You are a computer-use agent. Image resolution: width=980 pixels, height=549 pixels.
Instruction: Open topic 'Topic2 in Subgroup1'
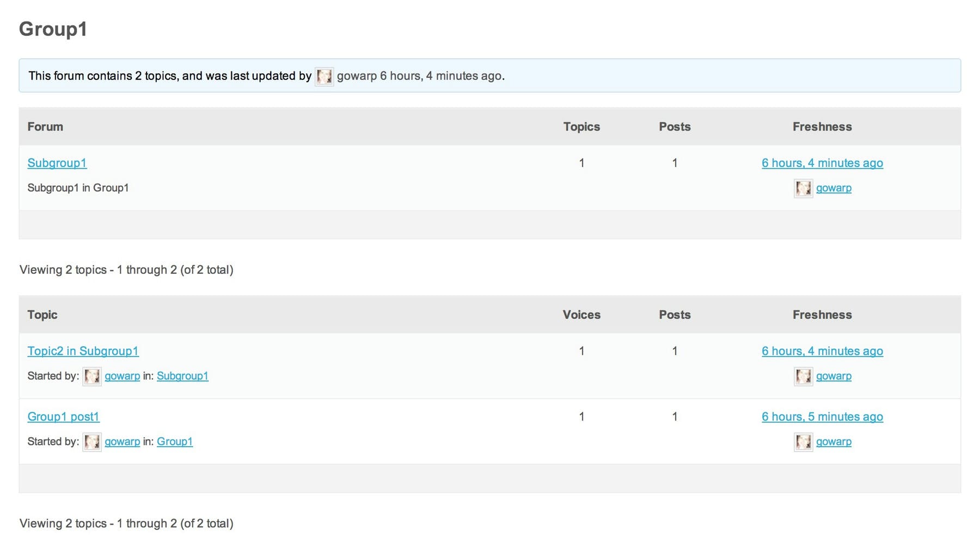click(83, 351)
